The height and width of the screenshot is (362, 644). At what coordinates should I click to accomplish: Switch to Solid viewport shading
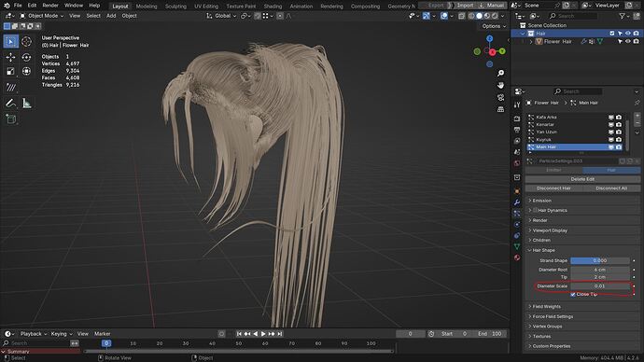pyautogui.click(x=479, y=16)
